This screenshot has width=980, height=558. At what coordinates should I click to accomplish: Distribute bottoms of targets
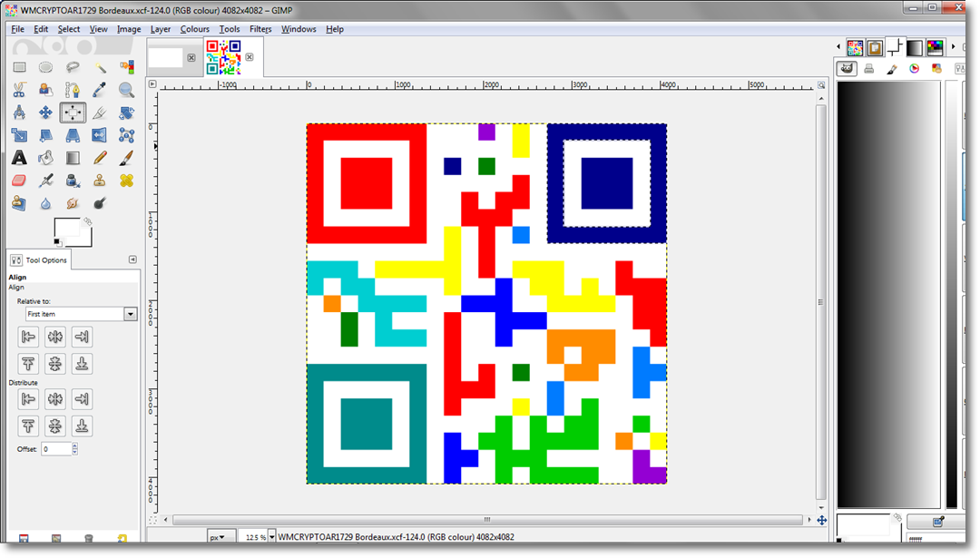click(x=82, y=426)
